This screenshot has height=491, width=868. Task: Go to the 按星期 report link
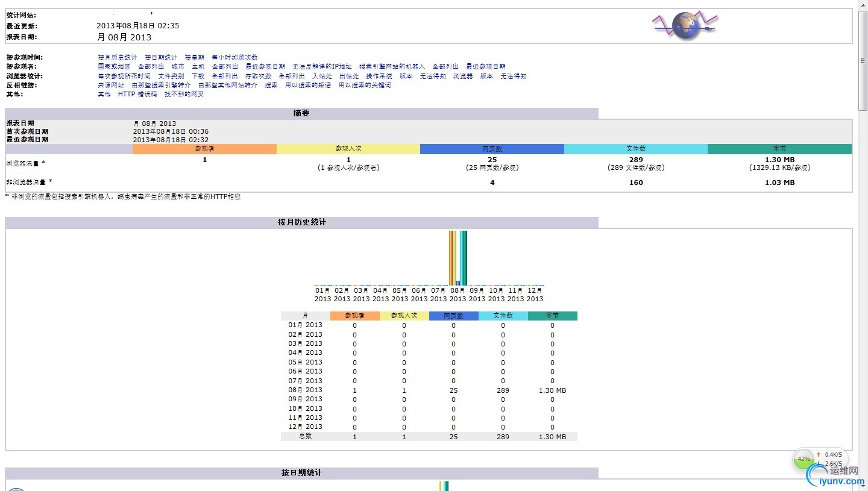195,58
